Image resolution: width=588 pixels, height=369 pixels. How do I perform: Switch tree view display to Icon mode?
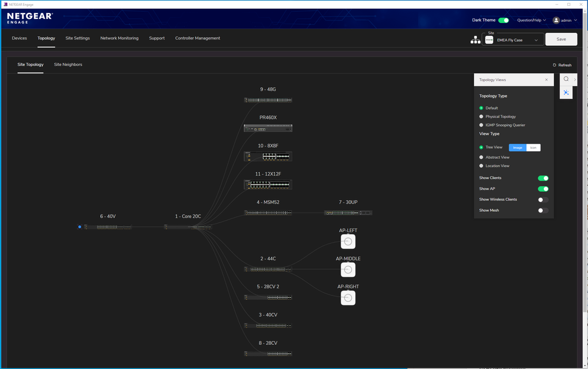(x=533, y=147)
